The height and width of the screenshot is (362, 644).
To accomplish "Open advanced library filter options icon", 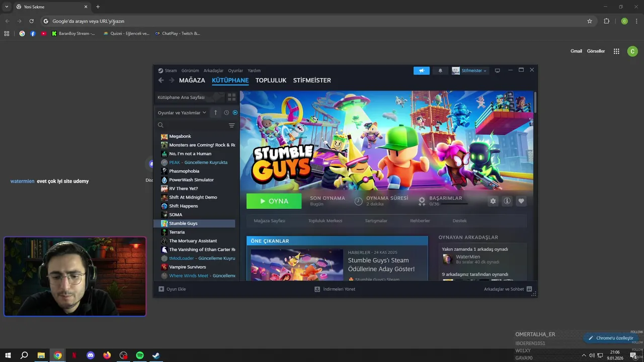I will point(231,125).
